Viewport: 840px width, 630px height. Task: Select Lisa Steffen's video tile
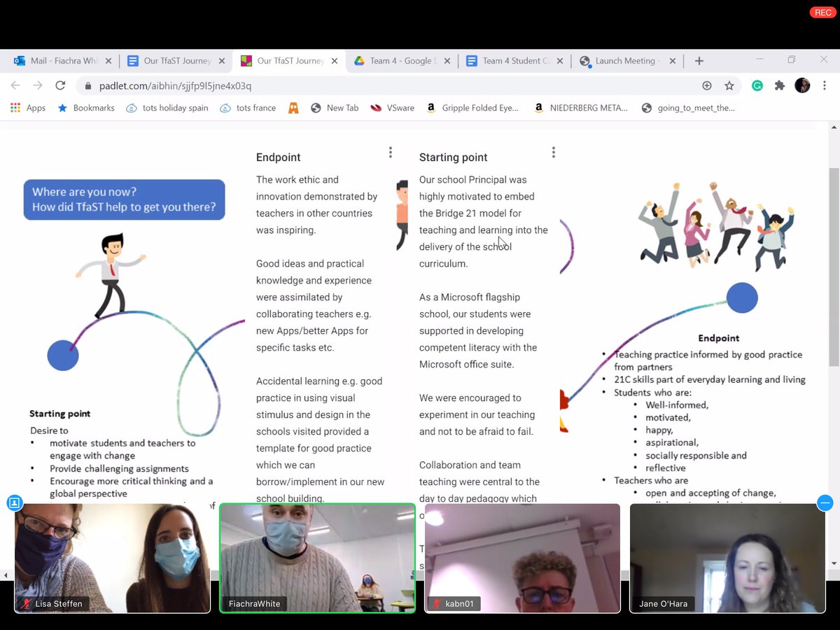[x=112, y=559]
